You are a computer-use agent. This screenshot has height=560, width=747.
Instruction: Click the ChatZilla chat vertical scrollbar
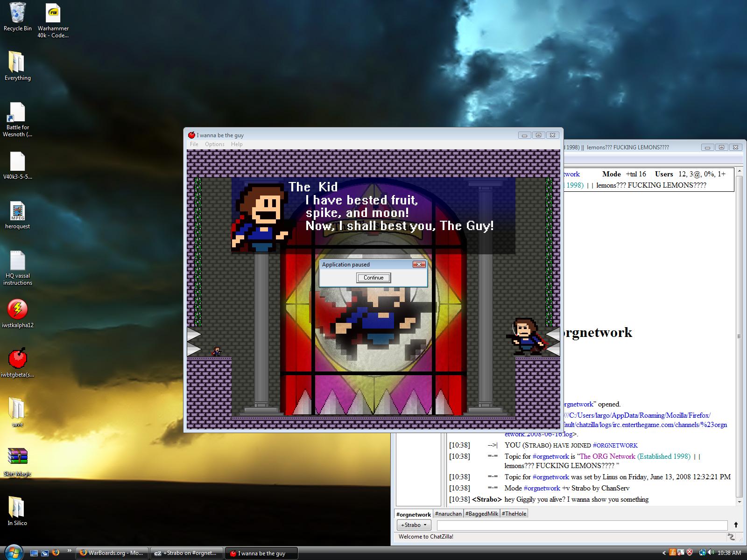tap(739, 336)
